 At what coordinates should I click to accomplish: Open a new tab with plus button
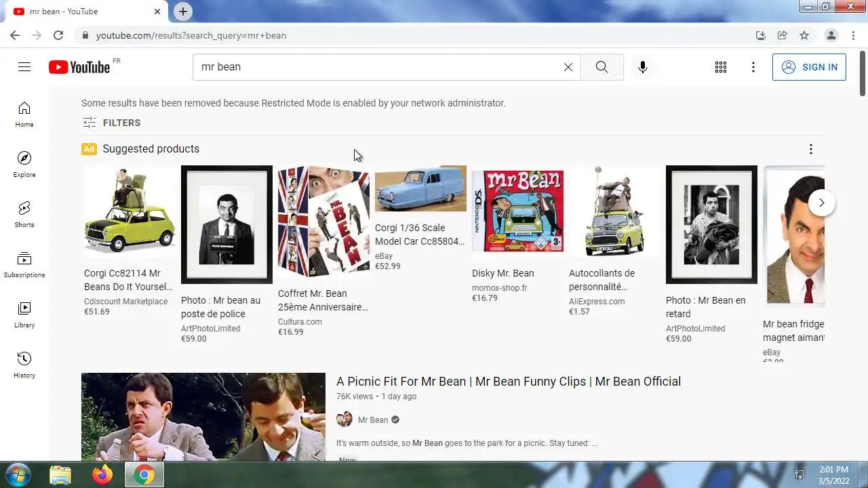click(x=183, y=12)
